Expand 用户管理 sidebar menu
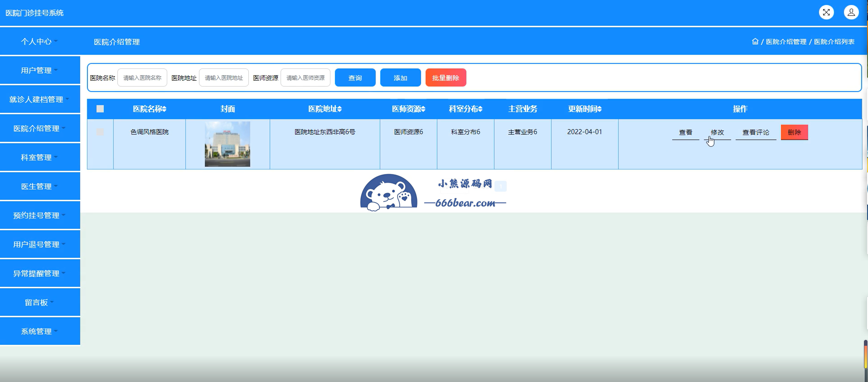Screen dimensions: 868x382 40,70
